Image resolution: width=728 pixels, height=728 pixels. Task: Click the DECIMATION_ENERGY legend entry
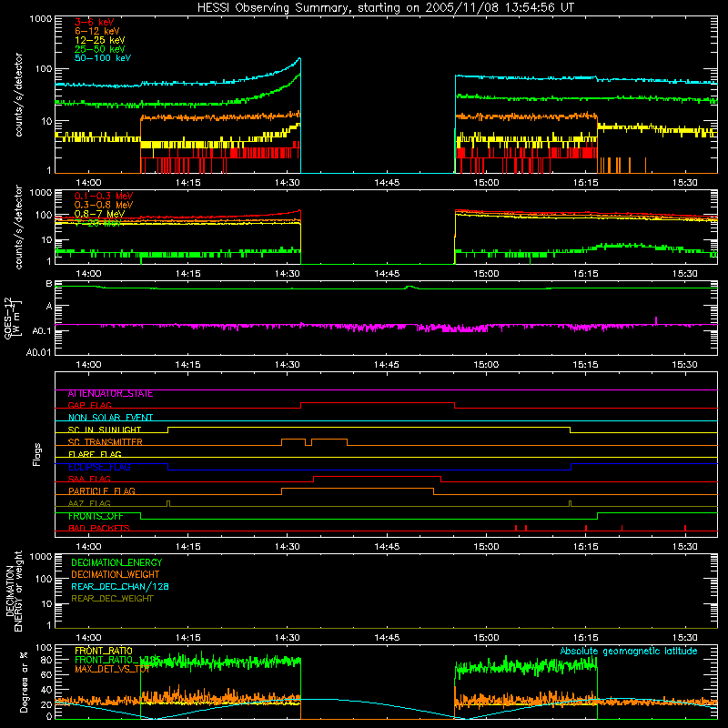[116, 562]
